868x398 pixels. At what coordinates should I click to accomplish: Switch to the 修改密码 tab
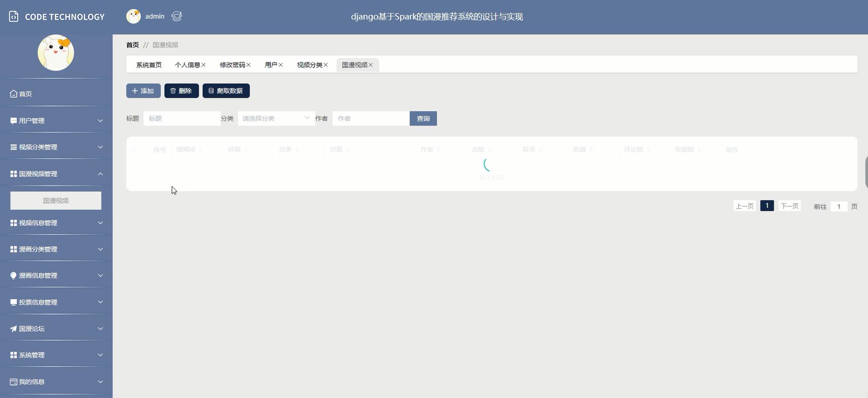pyautogui.click(x=232, y=65)
